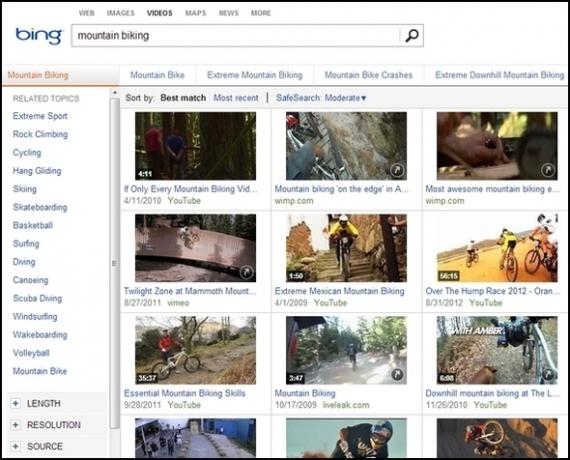This screenshot has width=570, height=460.
Task: Switch to WEB search
Action: click(x=87, y=13)
